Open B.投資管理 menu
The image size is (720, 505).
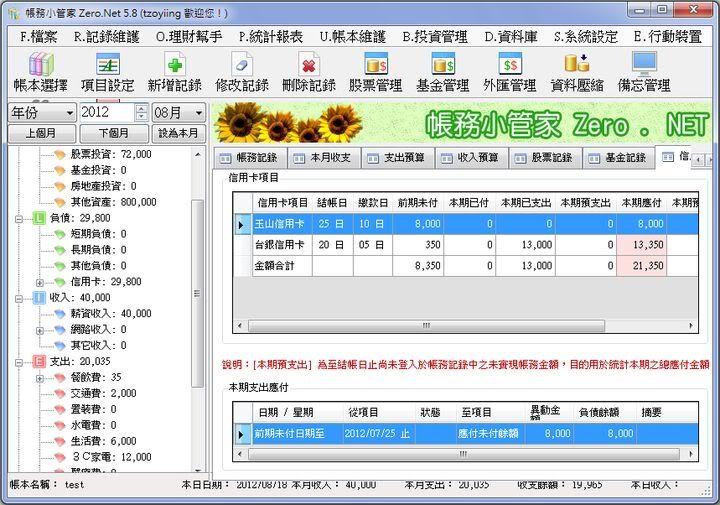point(435,37)
